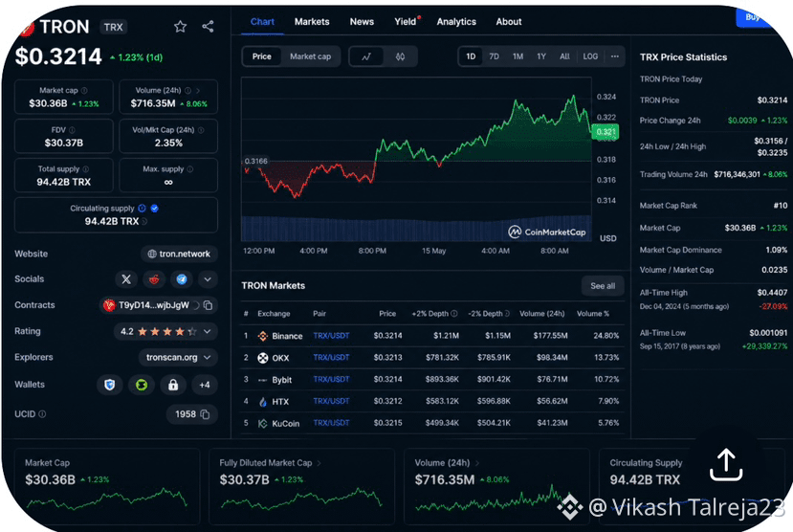
Task: Click the Circulating supply info icon
Action: (143, 209)
